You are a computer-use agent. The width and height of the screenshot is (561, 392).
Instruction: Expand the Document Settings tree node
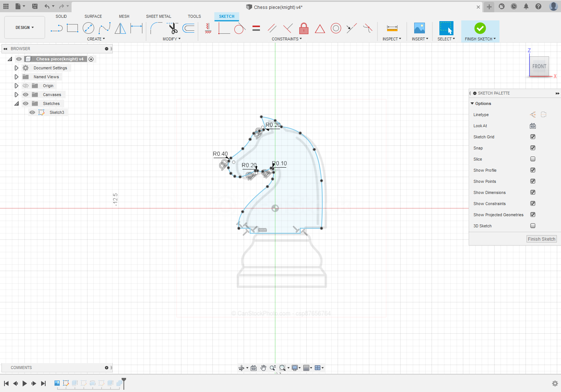click(x=16, y=68)
